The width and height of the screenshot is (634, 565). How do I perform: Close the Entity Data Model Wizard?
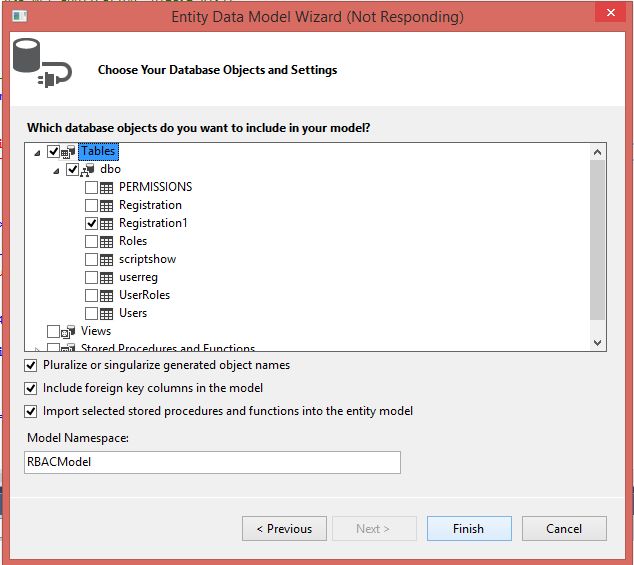(611, 13)
